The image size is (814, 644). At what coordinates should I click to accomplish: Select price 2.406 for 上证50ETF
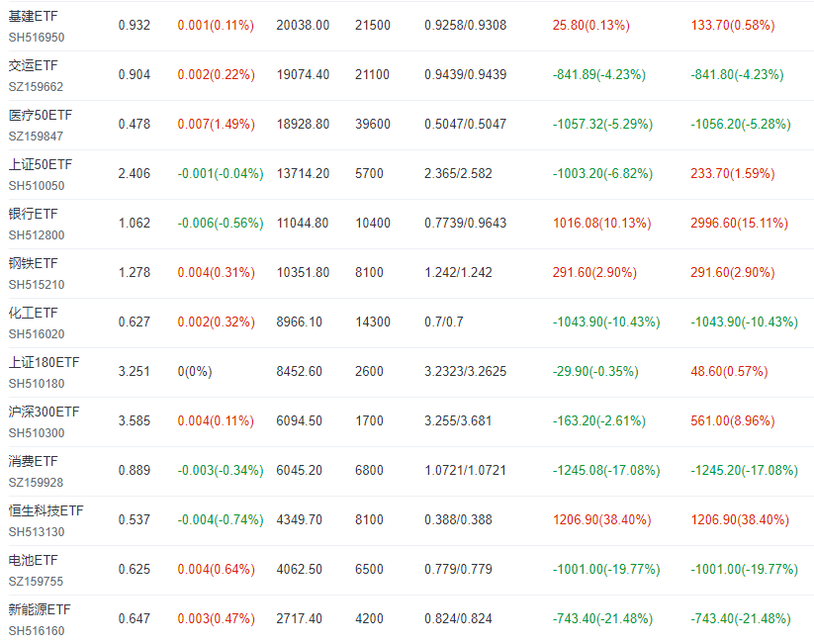click(x=134, y=173)
